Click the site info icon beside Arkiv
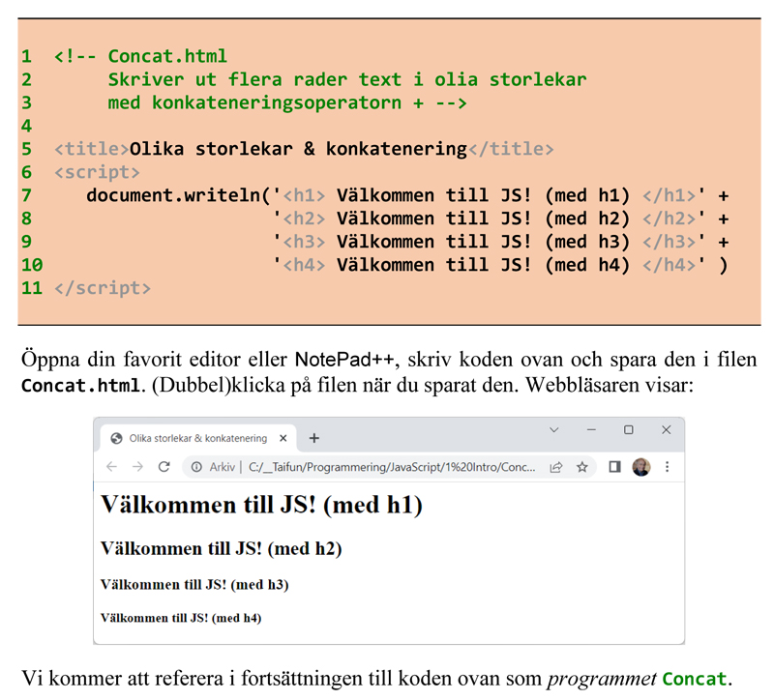Screen dimensions: 774x700 (x=196, y=467)
